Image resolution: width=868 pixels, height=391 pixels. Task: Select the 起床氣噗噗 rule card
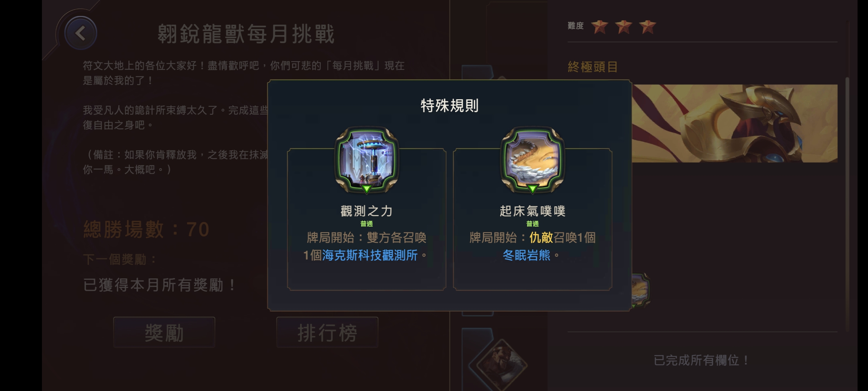point(532,219)
